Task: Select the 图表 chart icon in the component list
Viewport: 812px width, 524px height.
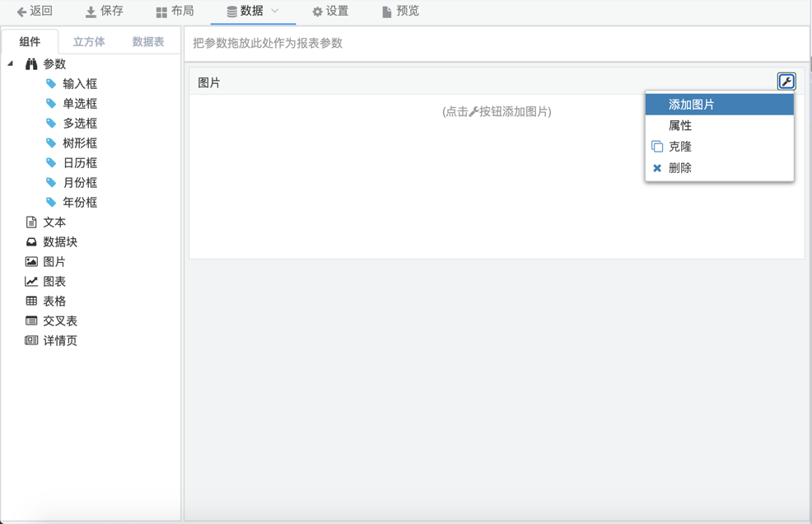Action: coord(31,282)
